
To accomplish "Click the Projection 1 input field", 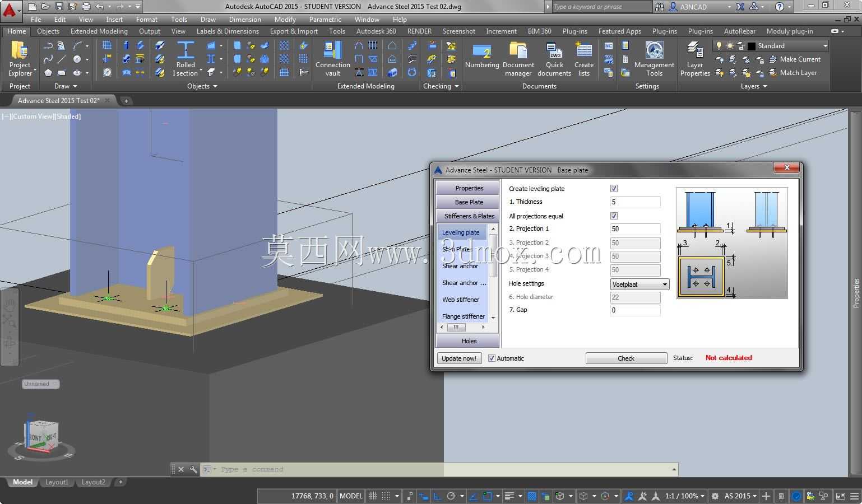I will 635,229.
